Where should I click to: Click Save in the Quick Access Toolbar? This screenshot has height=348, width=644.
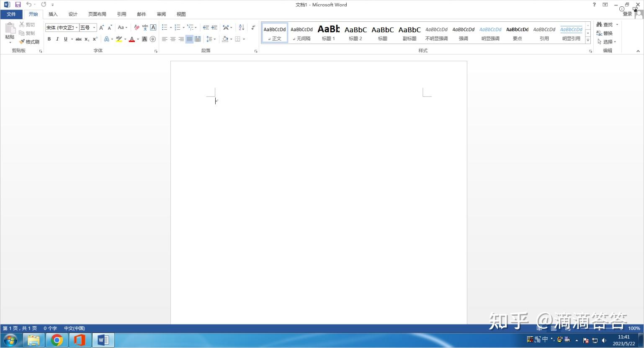coord(18,4)
